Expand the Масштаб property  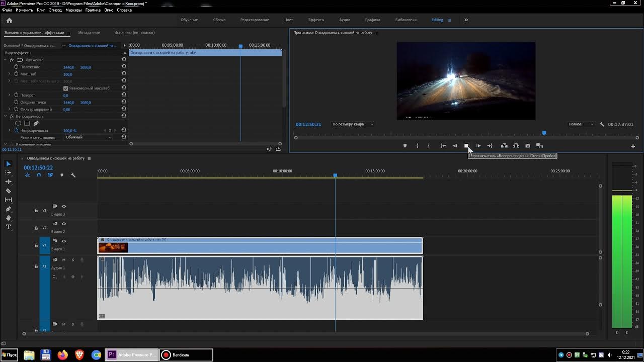coord(9,74)
